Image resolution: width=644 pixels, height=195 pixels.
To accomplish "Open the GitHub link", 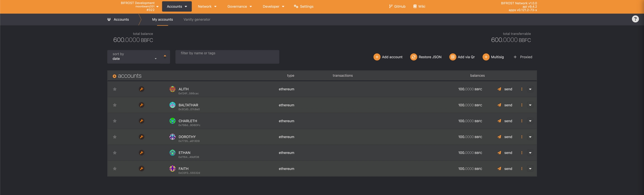I will point(397,6).
